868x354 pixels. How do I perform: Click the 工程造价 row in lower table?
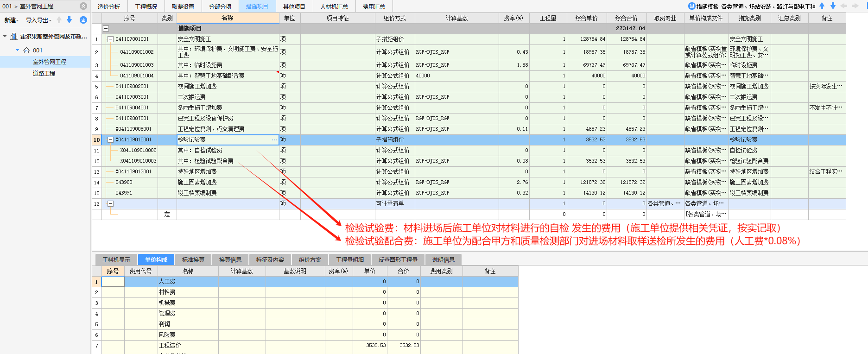[x=305, y=345]
